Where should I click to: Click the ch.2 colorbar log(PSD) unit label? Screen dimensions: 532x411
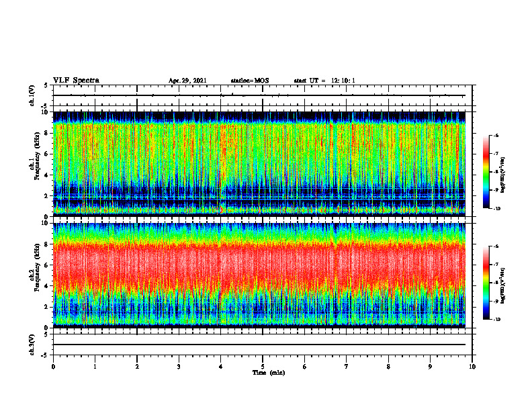[x=504, y=285]
